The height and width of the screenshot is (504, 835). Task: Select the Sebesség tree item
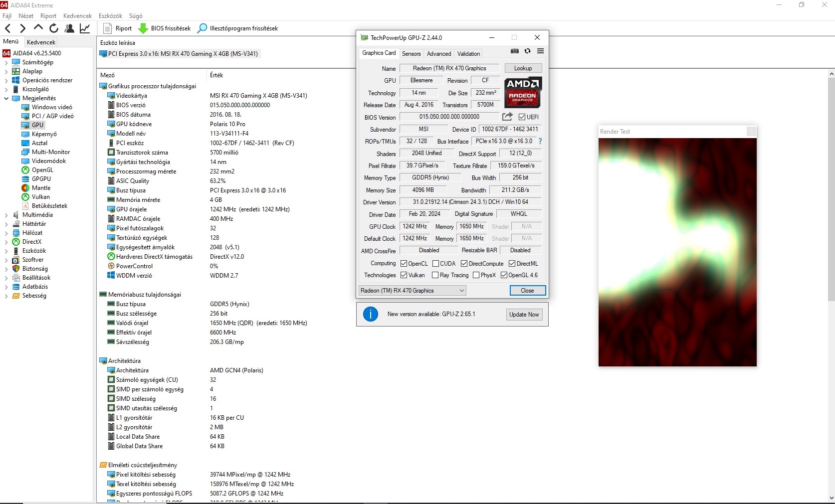coord(34,296)
